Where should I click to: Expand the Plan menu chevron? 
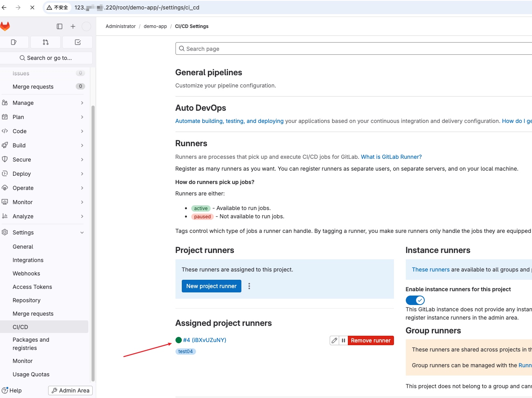click(x=82, y=117)
